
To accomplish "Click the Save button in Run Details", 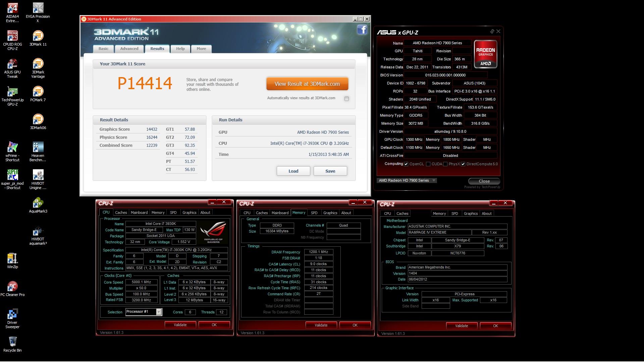I will tap(330, 171).
